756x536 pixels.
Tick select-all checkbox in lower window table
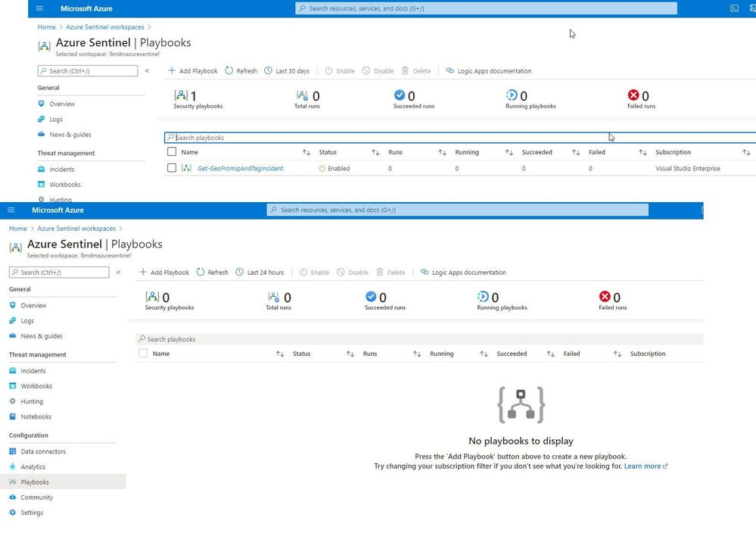point(143,354)
